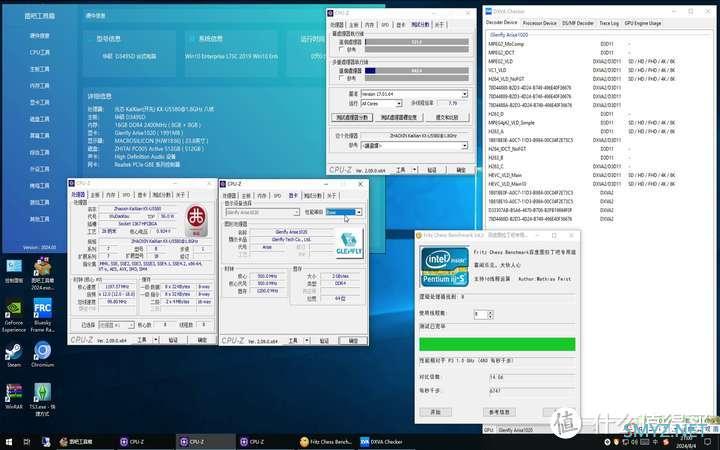The height and width of the screenshot is (450, 720).
Task: Select 内存工具 in the toolbox sidebar
Action: point(39,86)
